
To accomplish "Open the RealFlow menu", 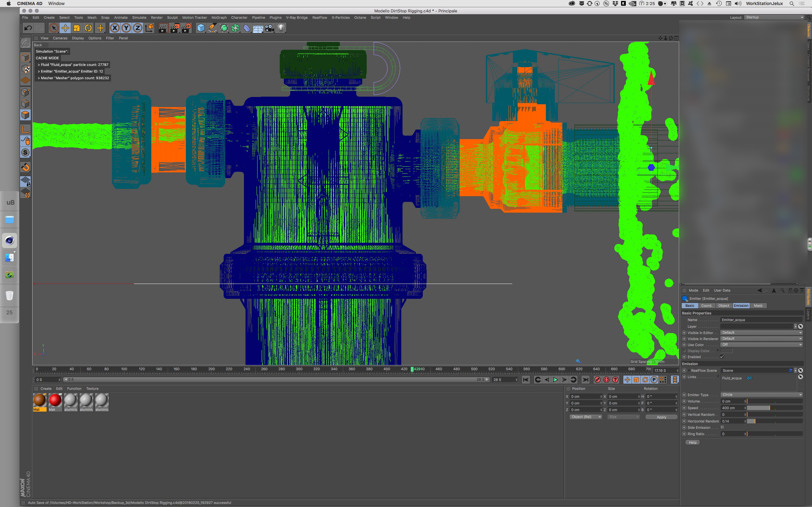I will [x=319, y=17].
